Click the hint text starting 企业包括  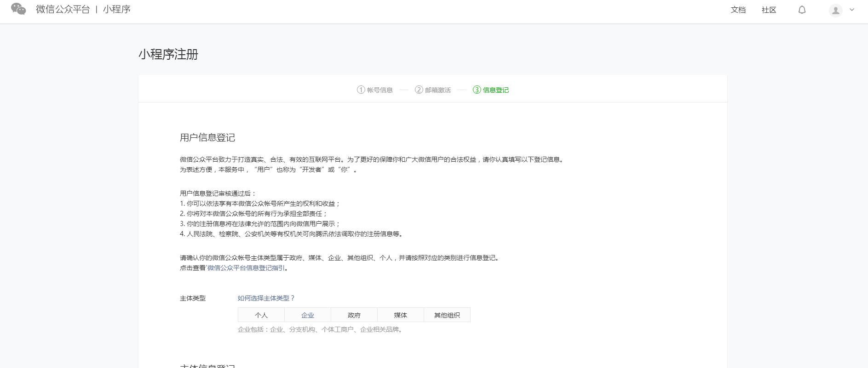[x=321, y=329]
